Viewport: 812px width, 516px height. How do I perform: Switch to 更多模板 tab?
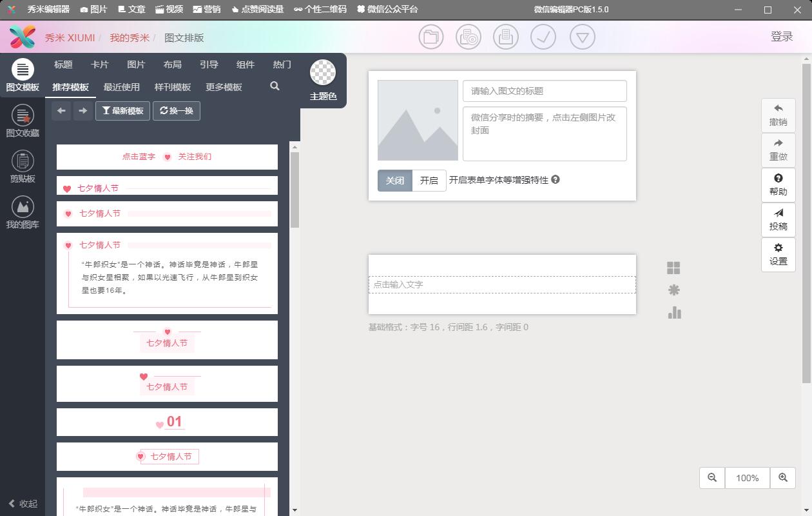point(224,87)
